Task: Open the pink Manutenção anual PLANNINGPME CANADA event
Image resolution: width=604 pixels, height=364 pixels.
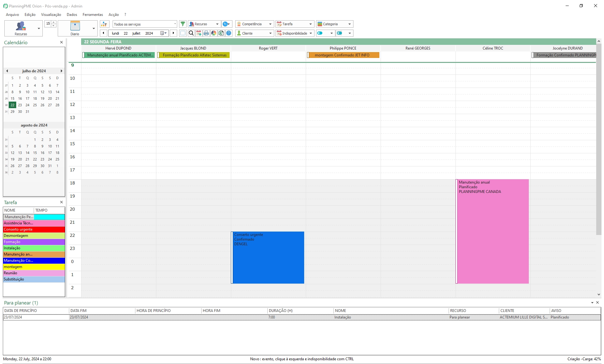Action: click(492, 231)
